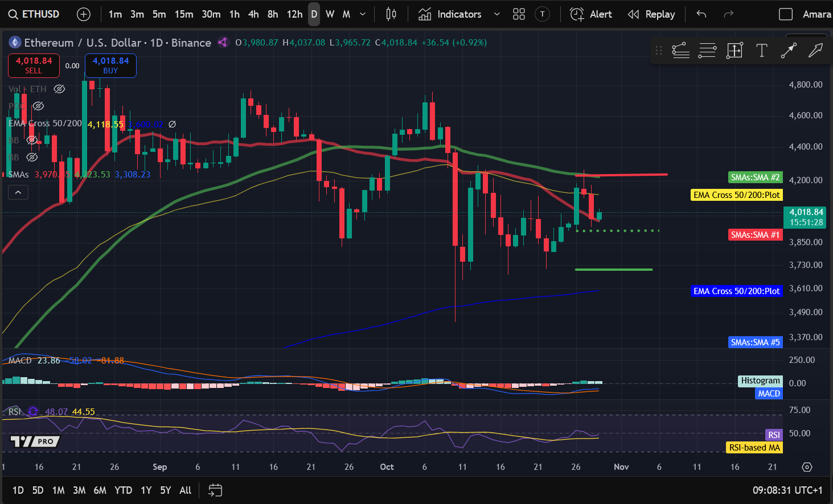
Task: Open the bar Replay mode
Action: 651,14
